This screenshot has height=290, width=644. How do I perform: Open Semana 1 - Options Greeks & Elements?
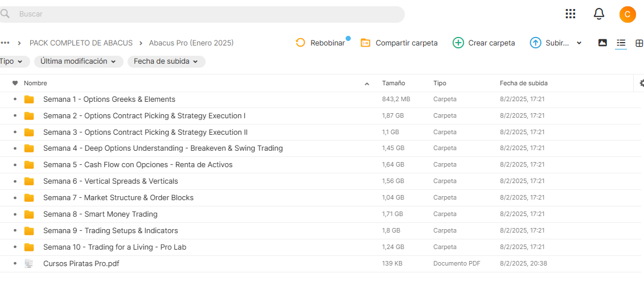pyautogui.click(x=109, y=100)
